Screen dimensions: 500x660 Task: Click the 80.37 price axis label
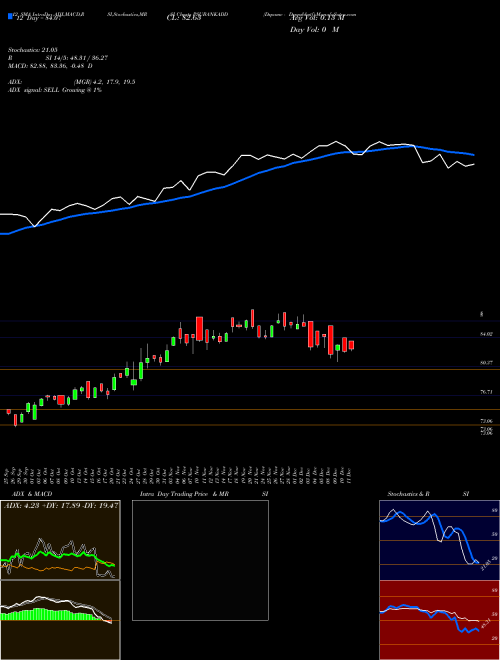coord(487,362)
